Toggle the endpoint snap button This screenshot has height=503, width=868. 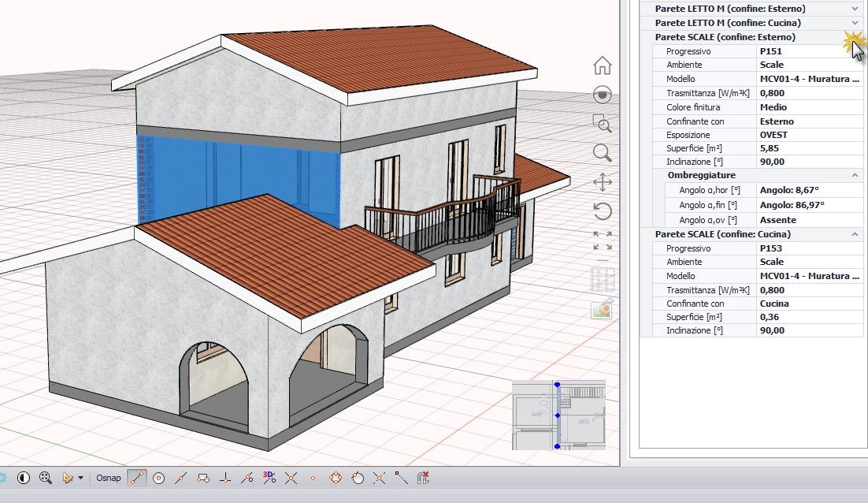coord(137,478)
